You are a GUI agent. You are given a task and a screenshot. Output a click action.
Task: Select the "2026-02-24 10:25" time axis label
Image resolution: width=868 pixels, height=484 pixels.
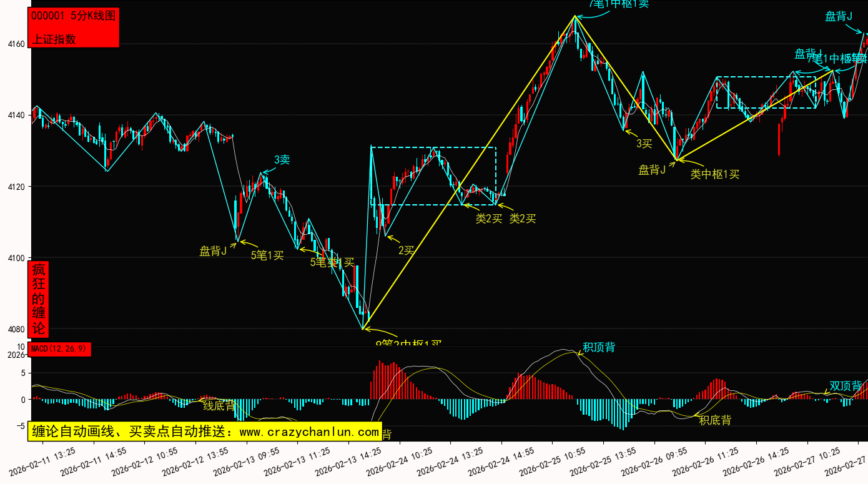(x=395, y=460)
